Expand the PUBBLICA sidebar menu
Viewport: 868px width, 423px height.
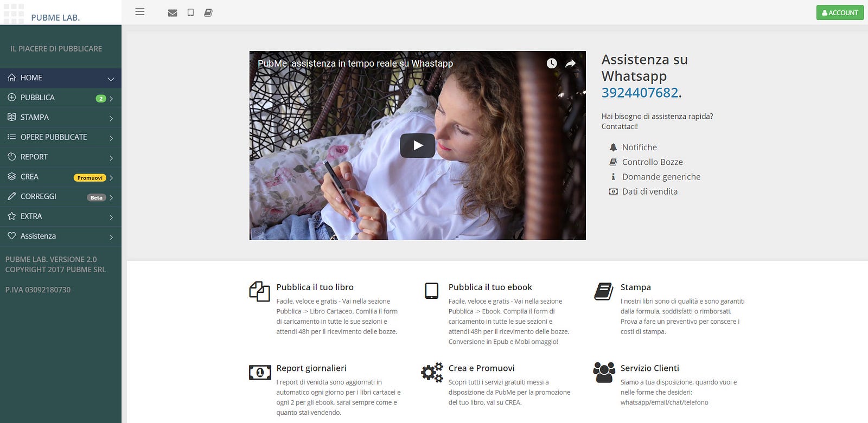61,98
